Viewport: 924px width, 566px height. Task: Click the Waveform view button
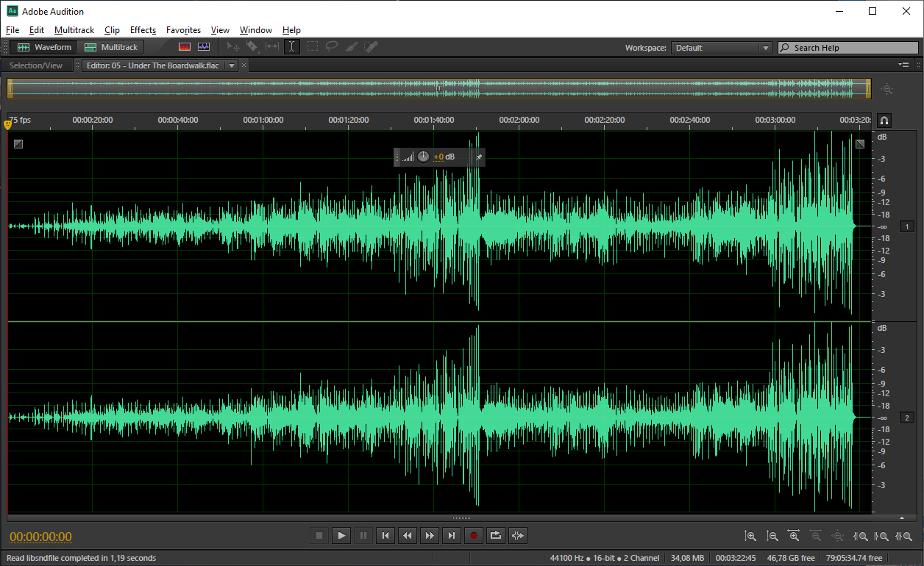(x=45, y=47)
